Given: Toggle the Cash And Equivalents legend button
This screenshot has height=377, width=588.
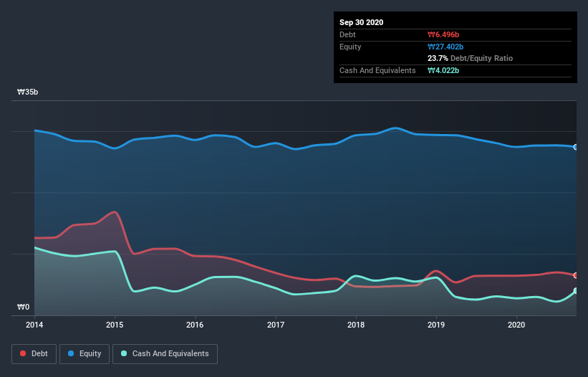Looking at the screenshot, I should (165, 354).
